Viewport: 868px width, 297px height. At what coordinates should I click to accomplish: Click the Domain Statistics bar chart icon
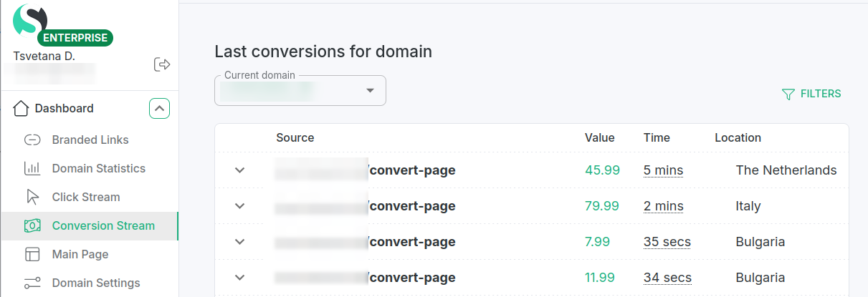pos(32,169)
